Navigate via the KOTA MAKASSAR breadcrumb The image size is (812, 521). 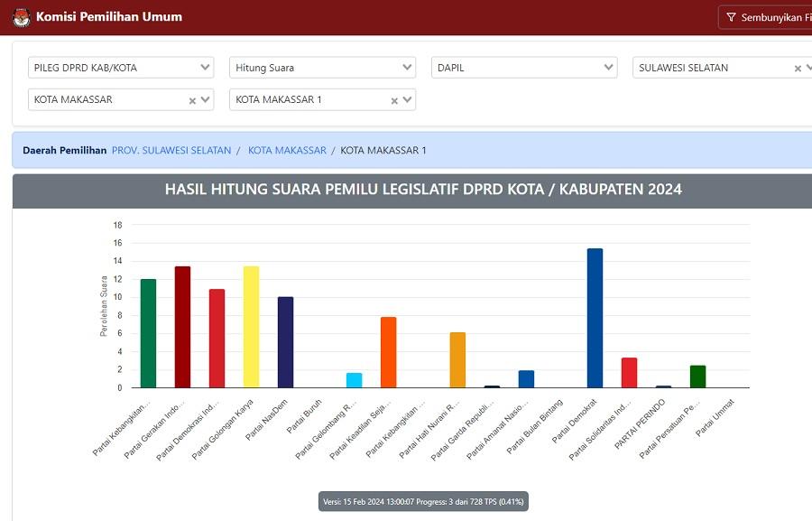287,150
